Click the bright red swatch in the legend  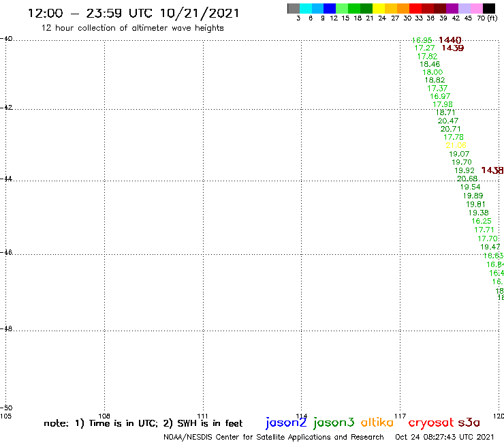click(415, 8)
